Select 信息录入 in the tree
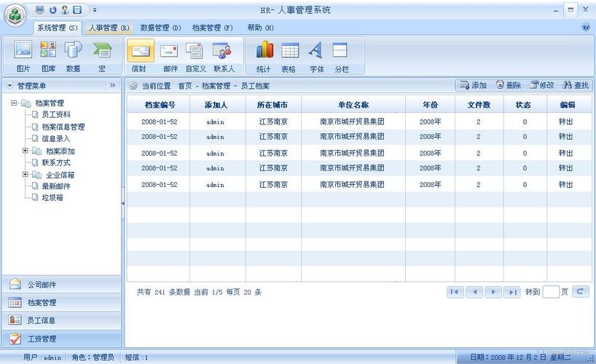The width and height of the screenshot is (596, 364). [56, 139]
